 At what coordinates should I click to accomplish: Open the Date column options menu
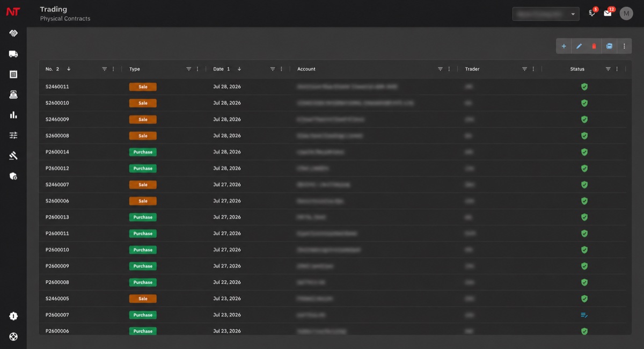[281, 69]
